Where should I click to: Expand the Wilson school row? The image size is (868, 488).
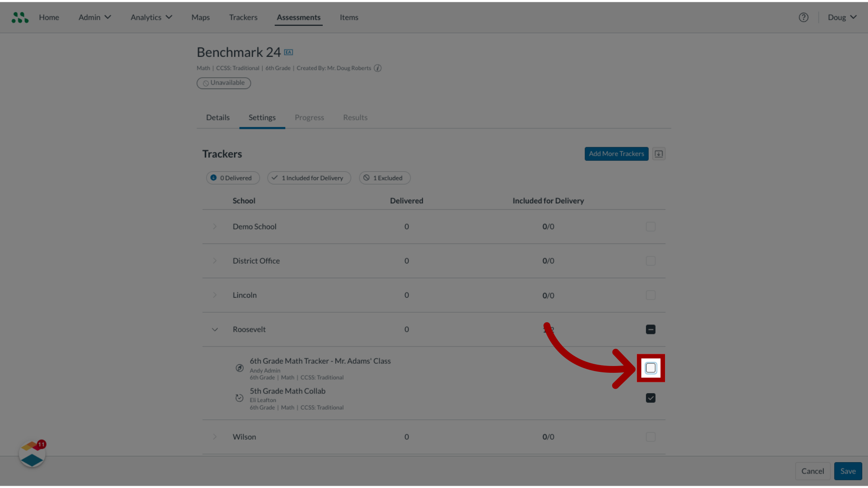tap(215, 437)
